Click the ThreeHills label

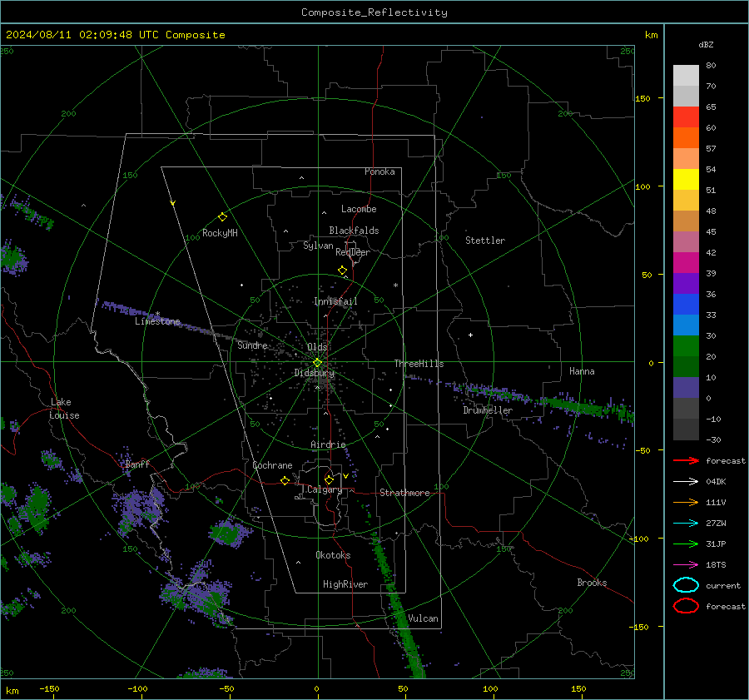(419, 364)
